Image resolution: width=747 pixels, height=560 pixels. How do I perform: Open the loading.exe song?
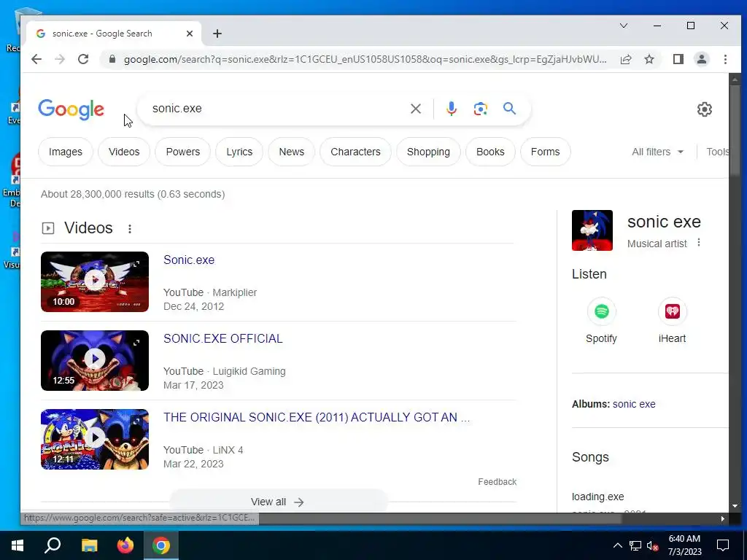click(x=598, y=497)
